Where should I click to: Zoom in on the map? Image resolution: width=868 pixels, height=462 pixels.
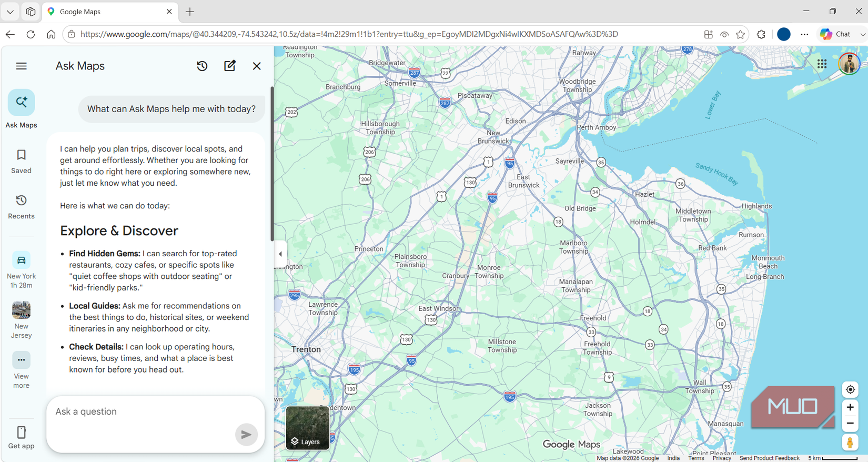850,407
